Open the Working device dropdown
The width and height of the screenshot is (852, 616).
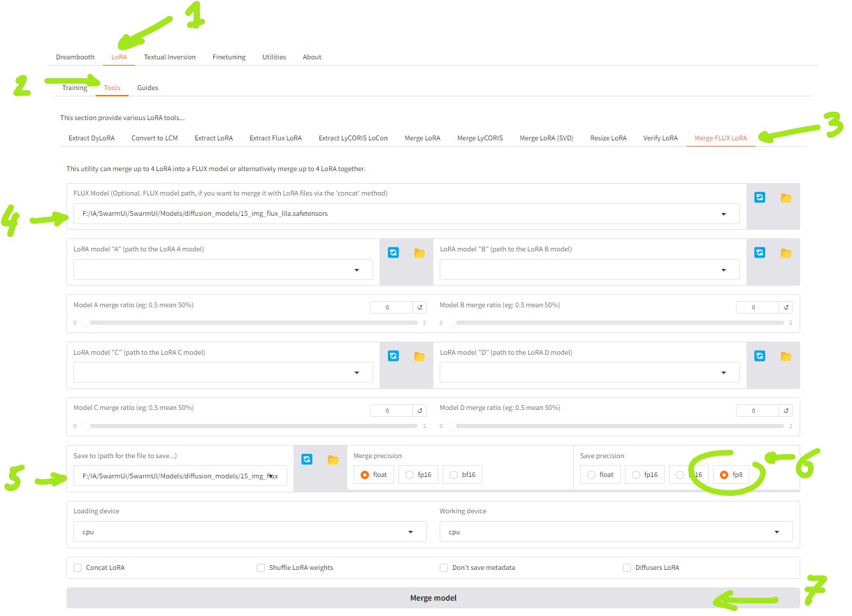click(616, 532)
